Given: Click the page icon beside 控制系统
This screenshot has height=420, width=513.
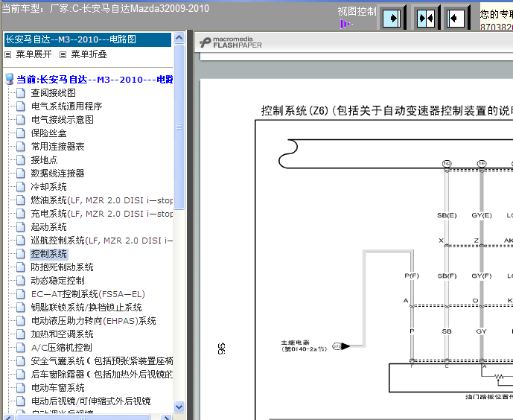Looking at the screenshot, I should tap(21, 254).
